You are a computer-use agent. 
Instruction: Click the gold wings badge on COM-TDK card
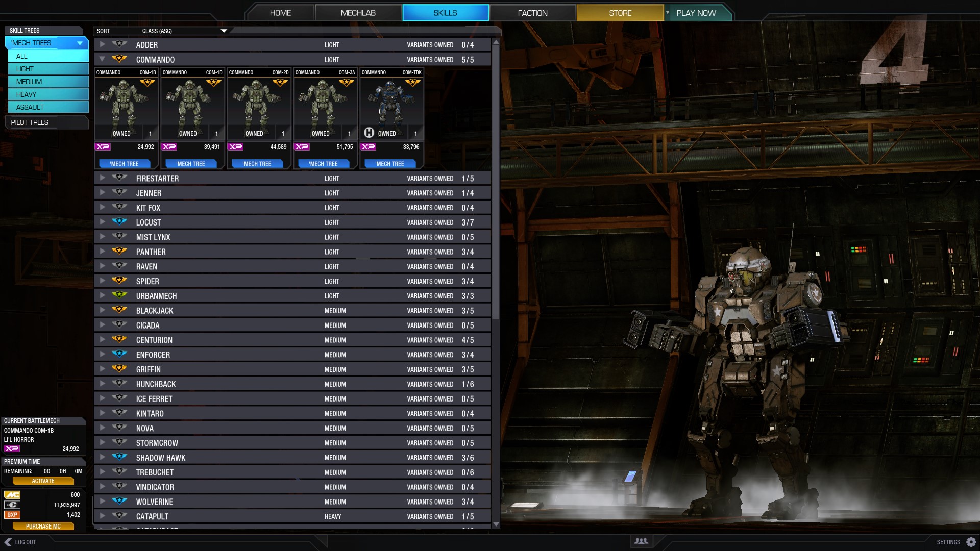(413, 83)
